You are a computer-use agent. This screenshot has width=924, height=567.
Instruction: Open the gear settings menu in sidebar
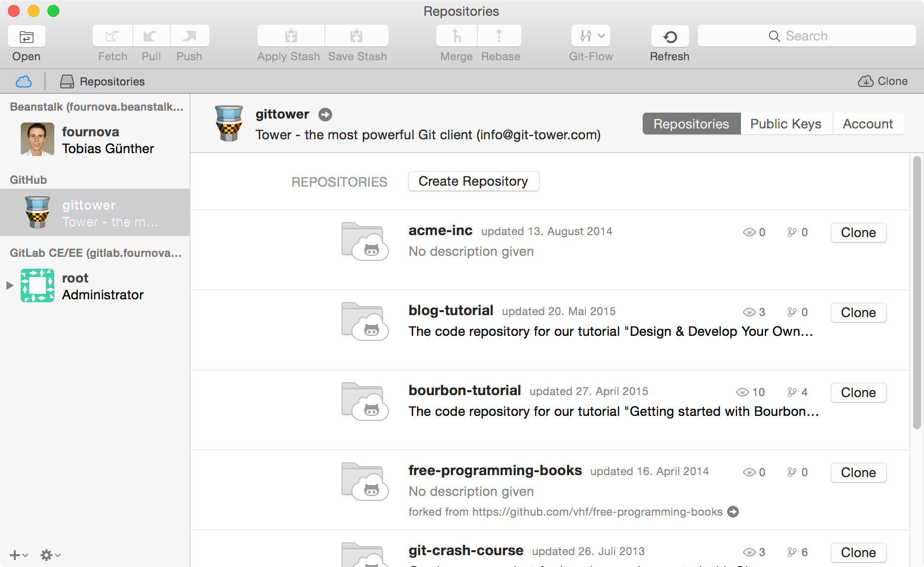50,555
